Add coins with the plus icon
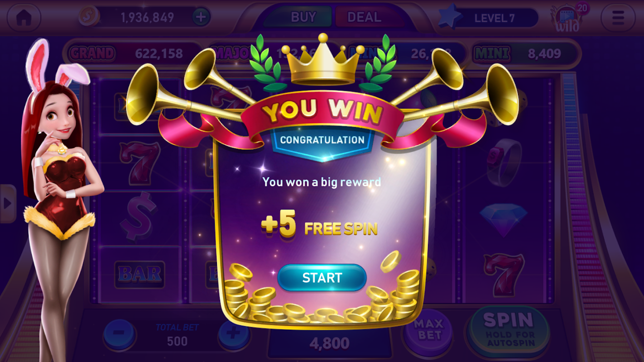 [x=201, y=18]
